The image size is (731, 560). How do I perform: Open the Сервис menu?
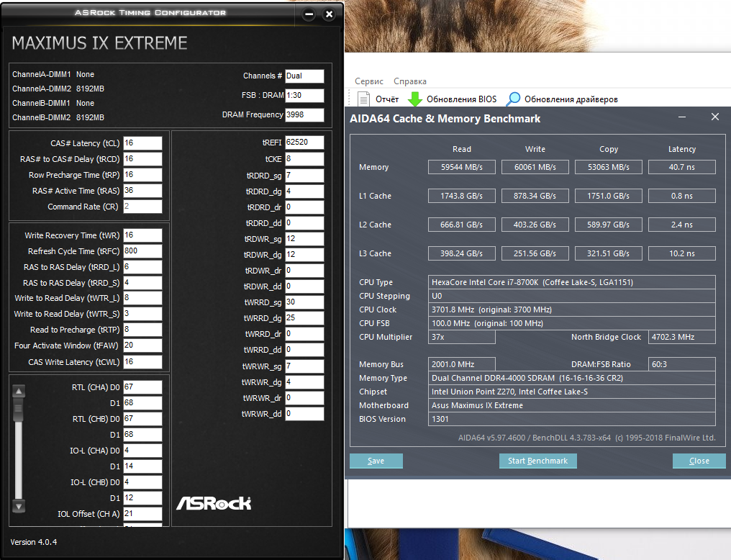click(x=369, y=81)
